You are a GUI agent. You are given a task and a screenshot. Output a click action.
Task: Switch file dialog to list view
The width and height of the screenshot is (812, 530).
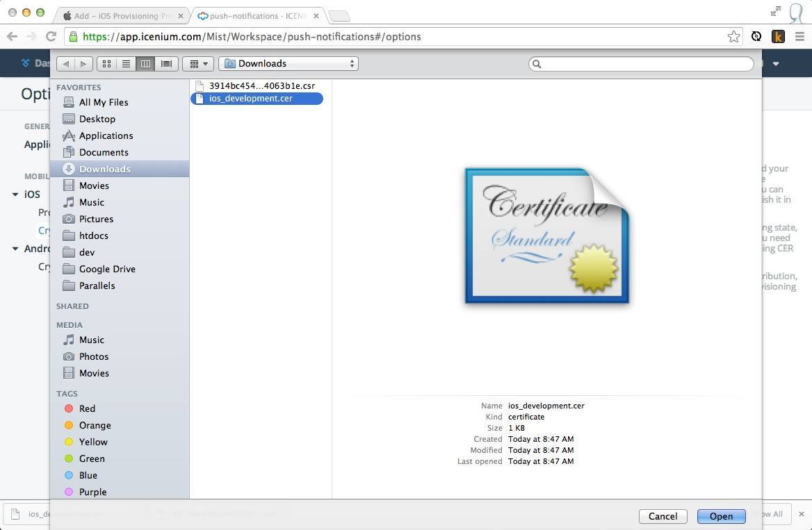click(x=126, y=64)
